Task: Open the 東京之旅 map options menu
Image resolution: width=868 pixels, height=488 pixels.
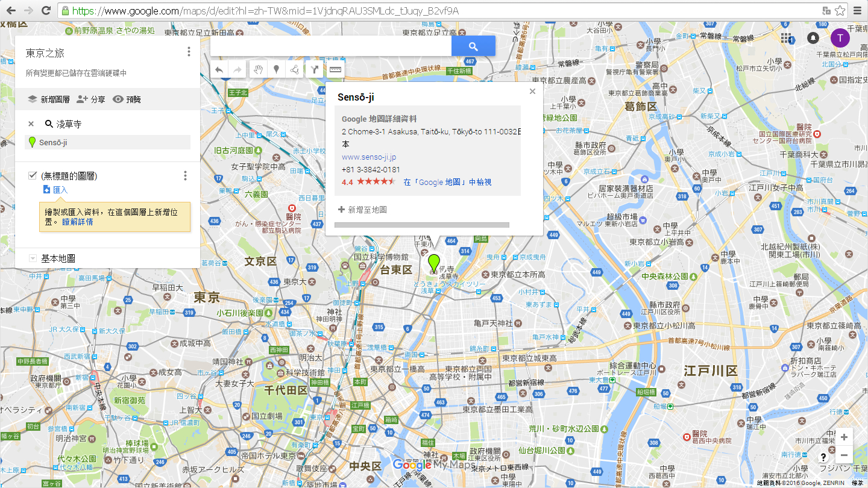Action: coord(189,52)
